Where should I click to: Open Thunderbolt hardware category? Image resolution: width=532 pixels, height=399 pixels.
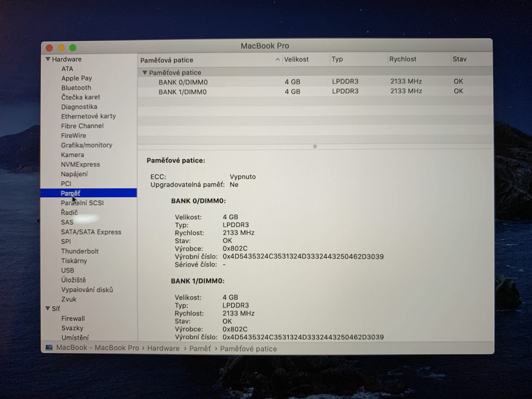tap(80, 251)
